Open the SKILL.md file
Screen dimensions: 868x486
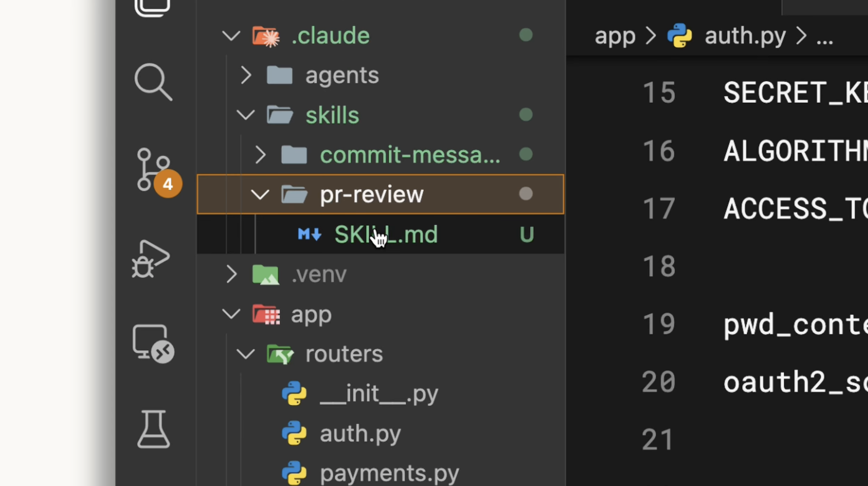tap(386, 234)
